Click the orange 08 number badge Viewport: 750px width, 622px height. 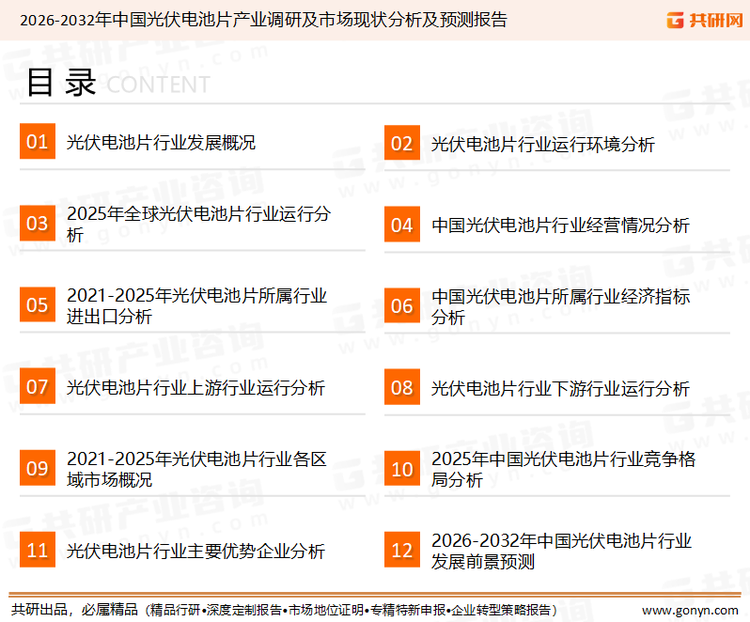click(x=402, y=387)
